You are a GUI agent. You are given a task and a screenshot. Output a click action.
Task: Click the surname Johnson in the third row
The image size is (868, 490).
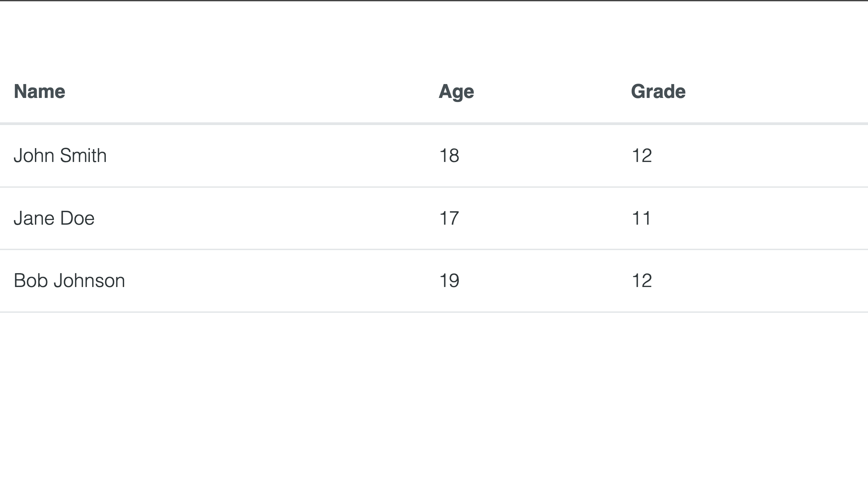(90, 281)
